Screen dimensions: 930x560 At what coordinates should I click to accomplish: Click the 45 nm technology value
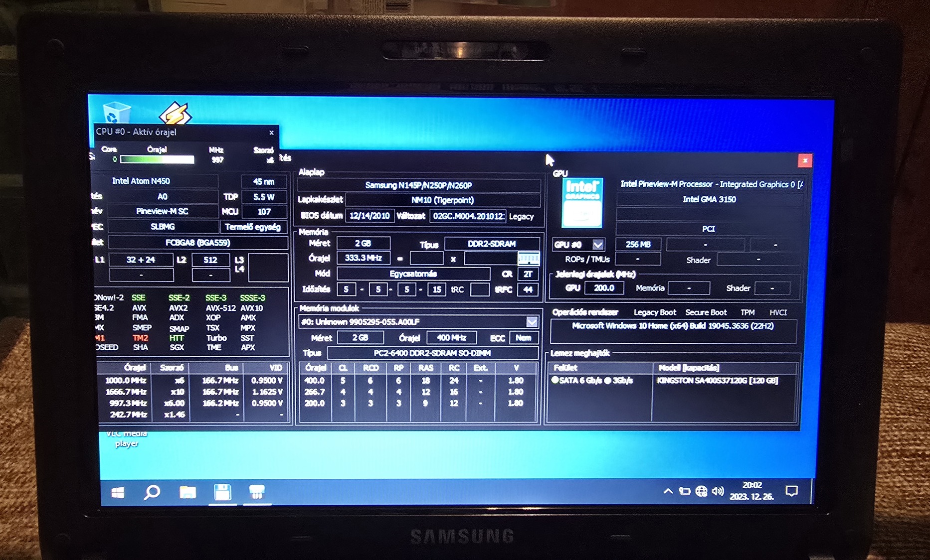coord(264,182)
